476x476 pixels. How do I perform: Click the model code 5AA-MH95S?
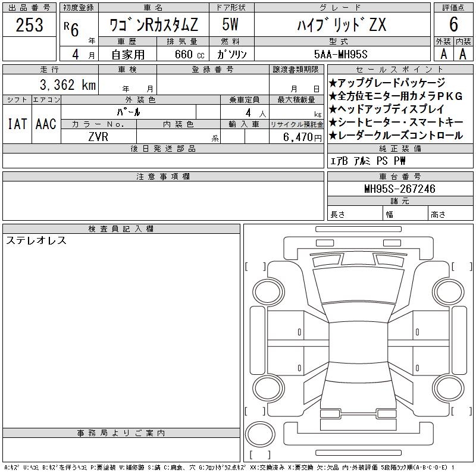click(x=341, y=54)
